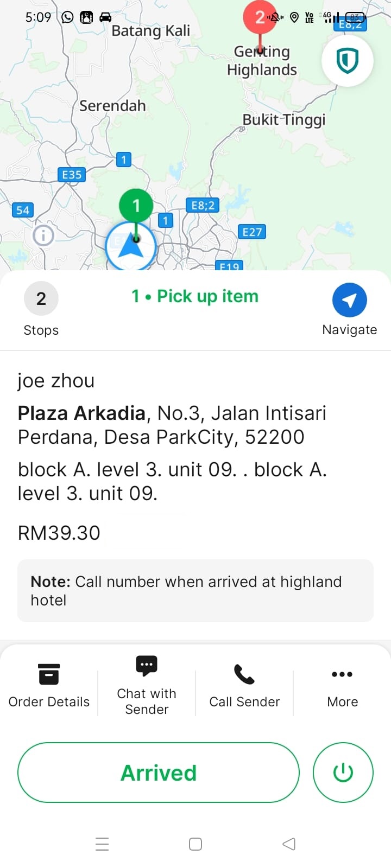Expand the More options menu
This screenshot has width=391, height=868.
[x=342, y=686]
